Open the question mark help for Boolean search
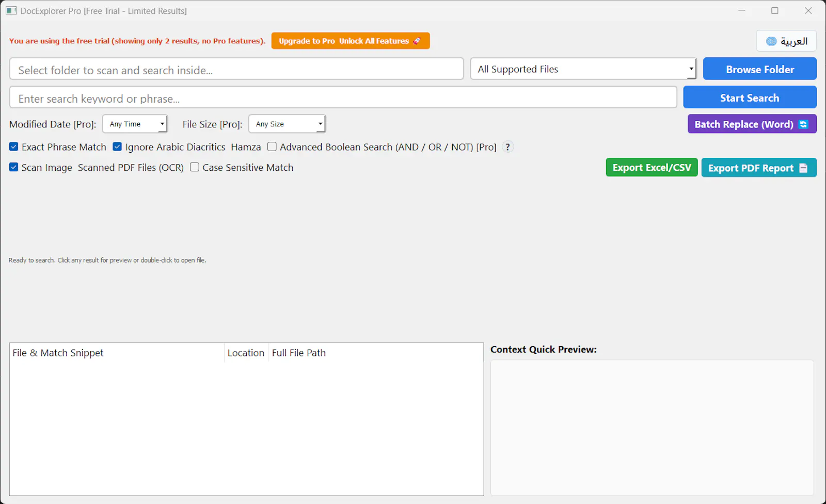Viewport: 826px width, 504px height. pos(508,147)
